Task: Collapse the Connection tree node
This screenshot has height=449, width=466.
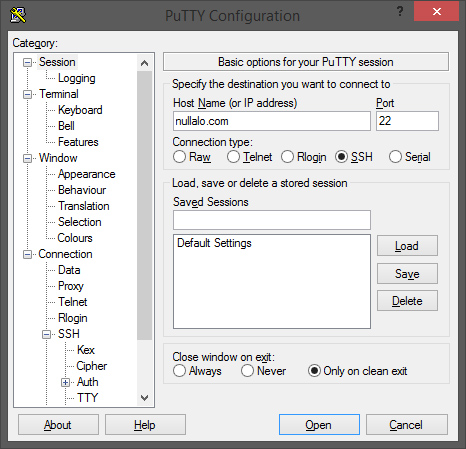Action: (27, 254)
